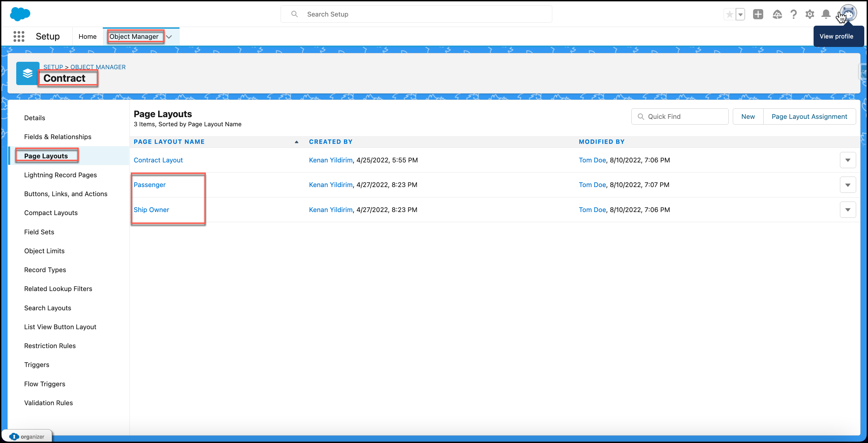This screenshot has height=443, width=868.
Task: Click the Favorites star icon
Action: [x=730, y=15]
